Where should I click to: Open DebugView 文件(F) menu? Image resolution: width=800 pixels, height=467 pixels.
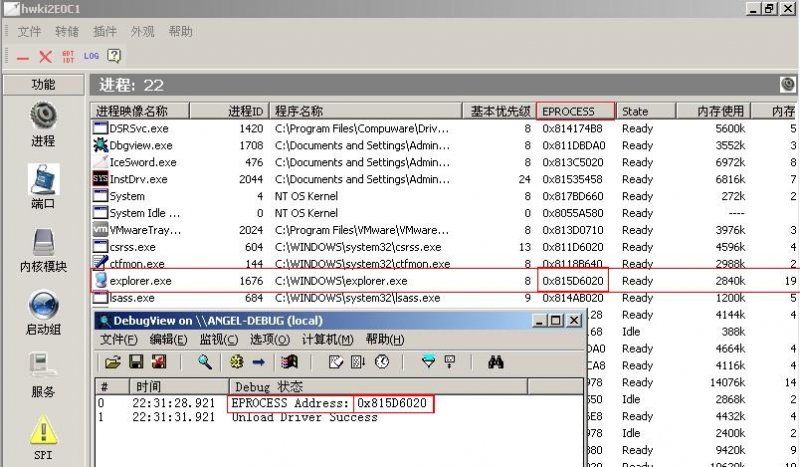tap(119, 339)
